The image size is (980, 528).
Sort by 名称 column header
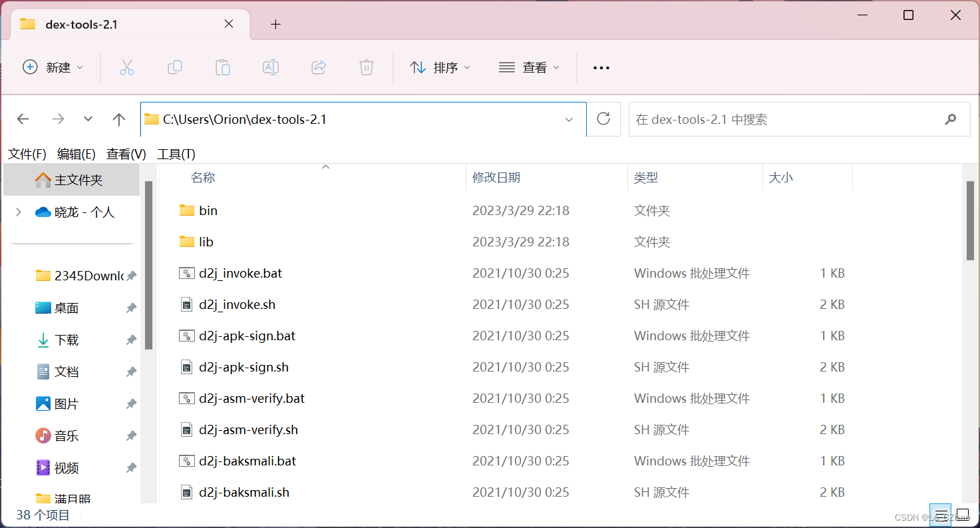[x=203, y=178]
